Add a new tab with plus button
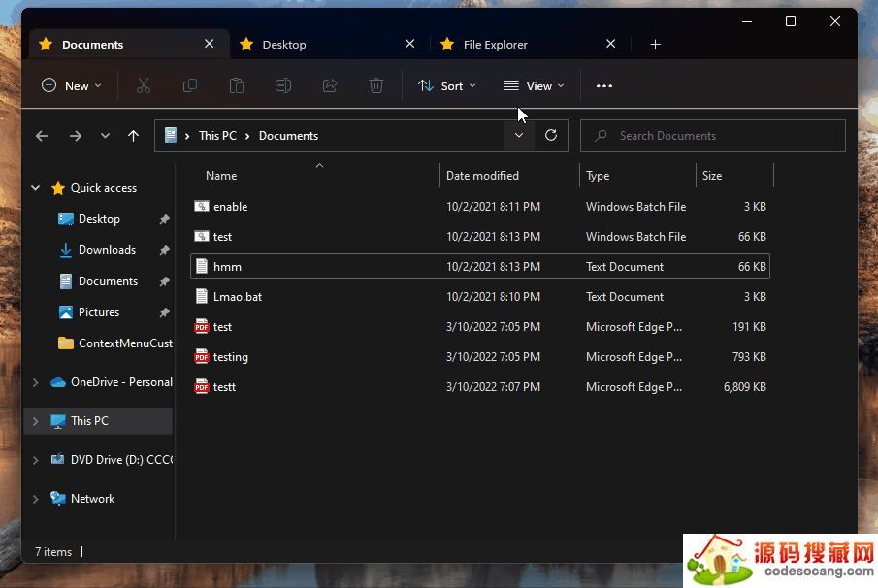 655,45
